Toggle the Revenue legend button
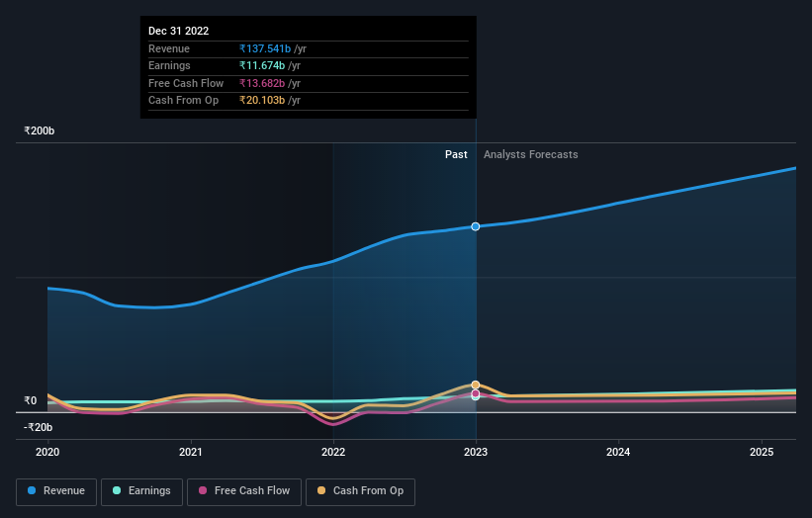The image size is (812, 518). [56, 491]
